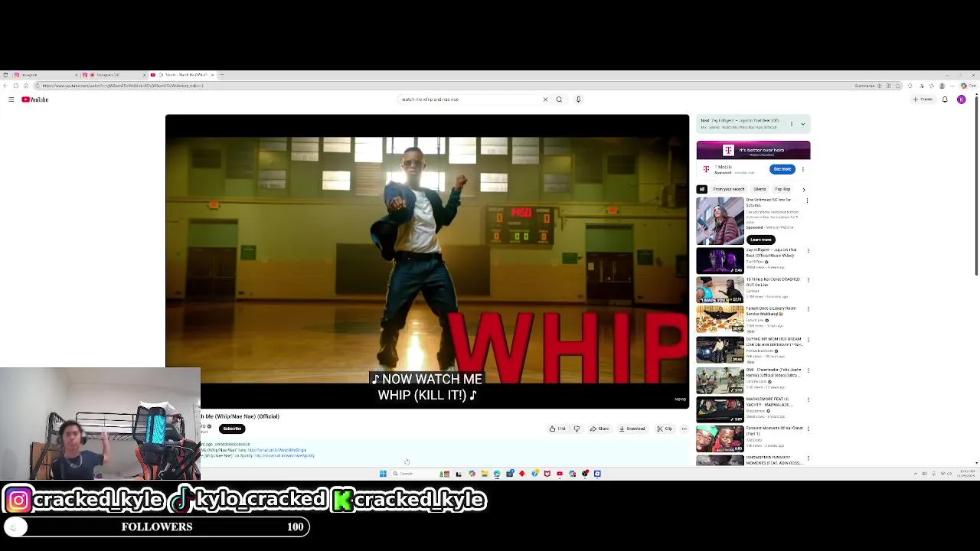This screenshot has height=551, width=980.
Task: Open more actions ellipsis beside Clip
Action: click(684, 429)
